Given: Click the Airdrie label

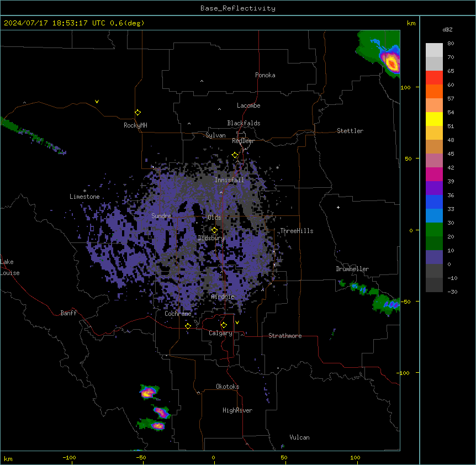Looking at the screenshot, I should click(x=223, y=297).
